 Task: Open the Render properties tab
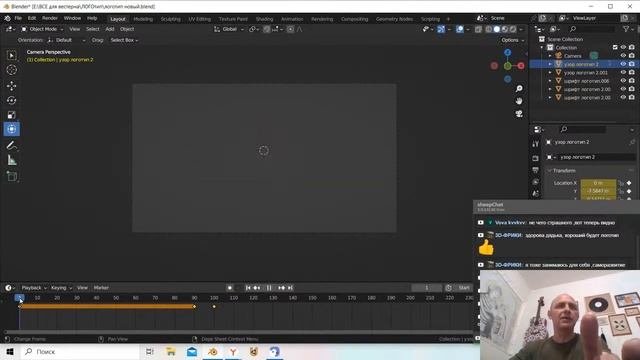point(536,158)
